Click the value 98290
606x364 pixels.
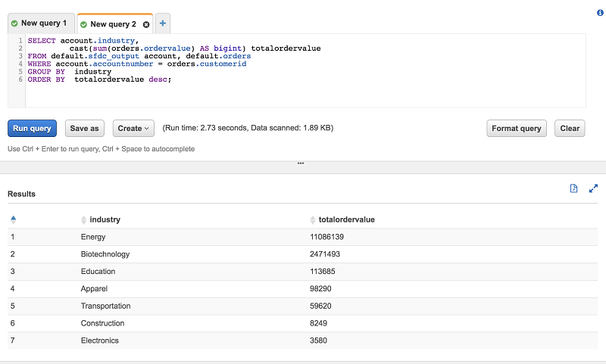pyautogui.click(x=320, y=289)
